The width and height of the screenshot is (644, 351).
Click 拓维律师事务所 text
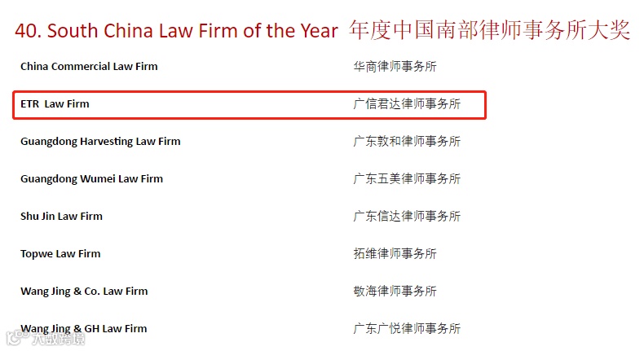(x=395, y=253)
